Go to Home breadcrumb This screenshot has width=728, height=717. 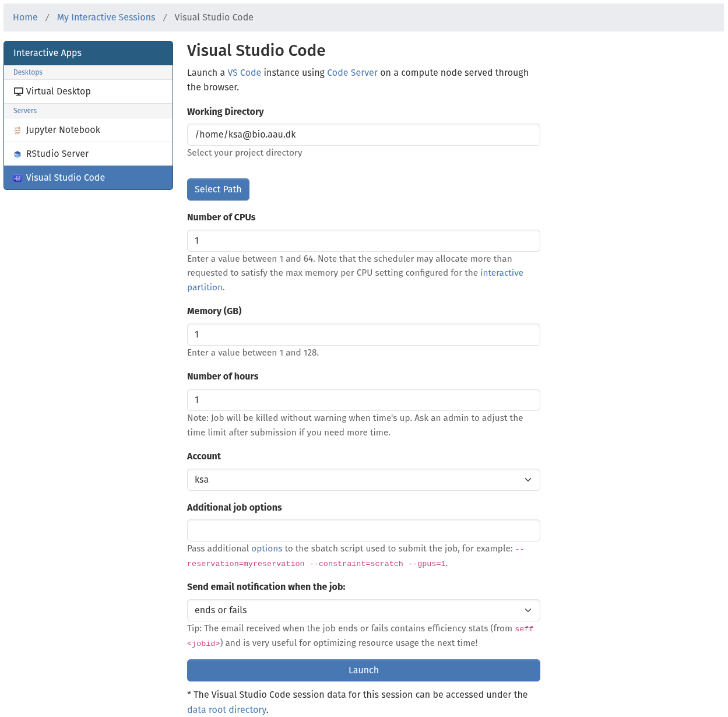click(25, 17)
